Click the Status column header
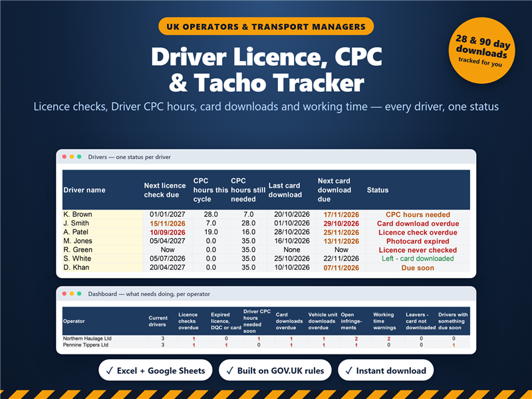The width and height of the screenshot is (532, 399). tap(378, 190)
